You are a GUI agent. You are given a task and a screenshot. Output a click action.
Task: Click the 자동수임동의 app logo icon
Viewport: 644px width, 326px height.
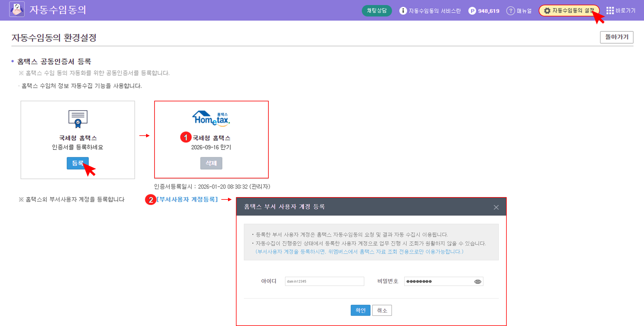tap(17, 10)
